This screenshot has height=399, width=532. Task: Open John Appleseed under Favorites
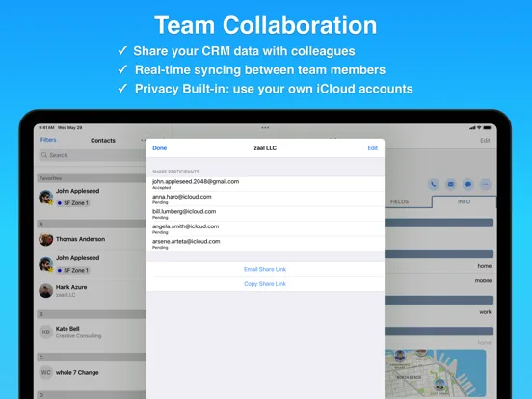point(92,197)
